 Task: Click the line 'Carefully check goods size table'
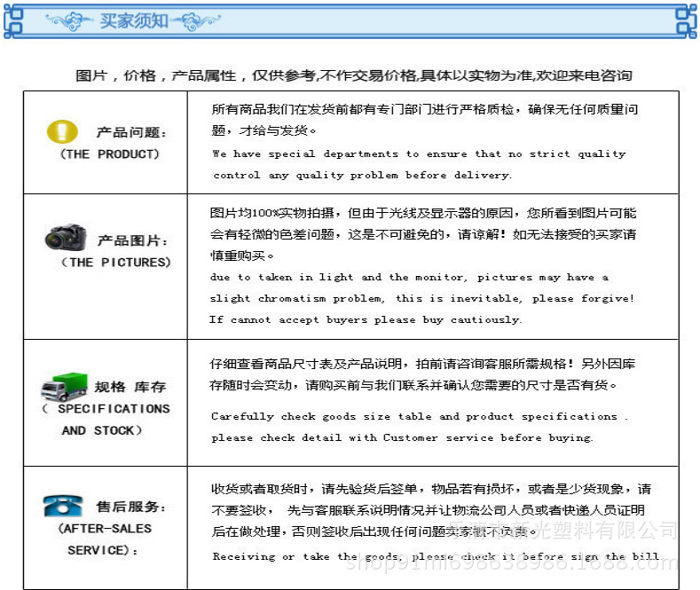[x=420, y=416]
